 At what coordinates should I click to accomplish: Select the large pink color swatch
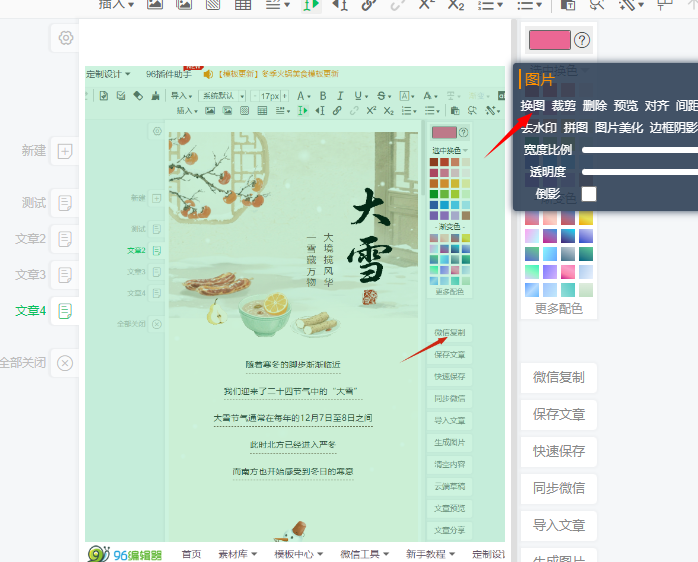coord(549,41)
